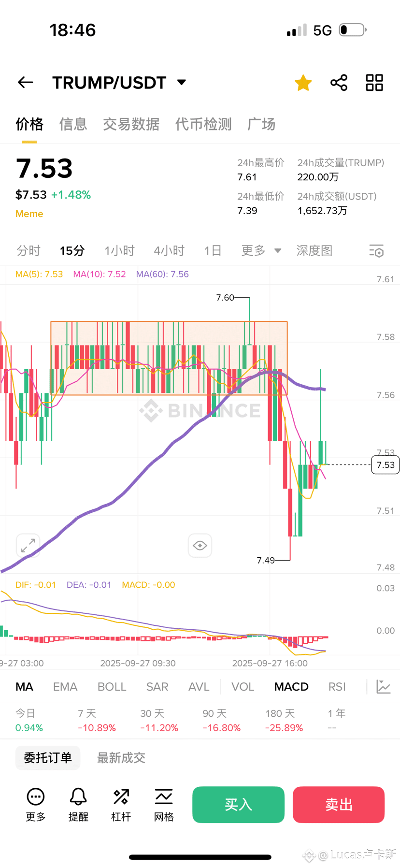Tap the 24h最高价 7.61 value
This screenshot has width=400, height=868.
pos(247,177)
